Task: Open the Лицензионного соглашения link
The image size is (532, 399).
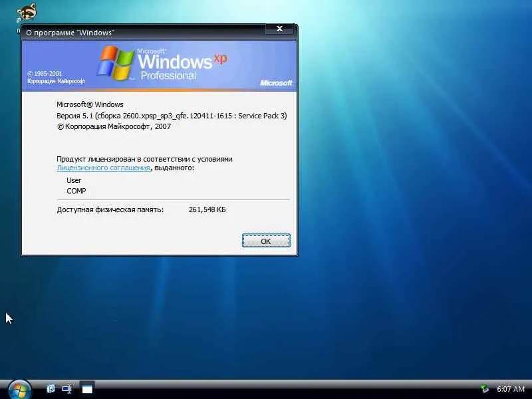Action: tap(104, 168)
